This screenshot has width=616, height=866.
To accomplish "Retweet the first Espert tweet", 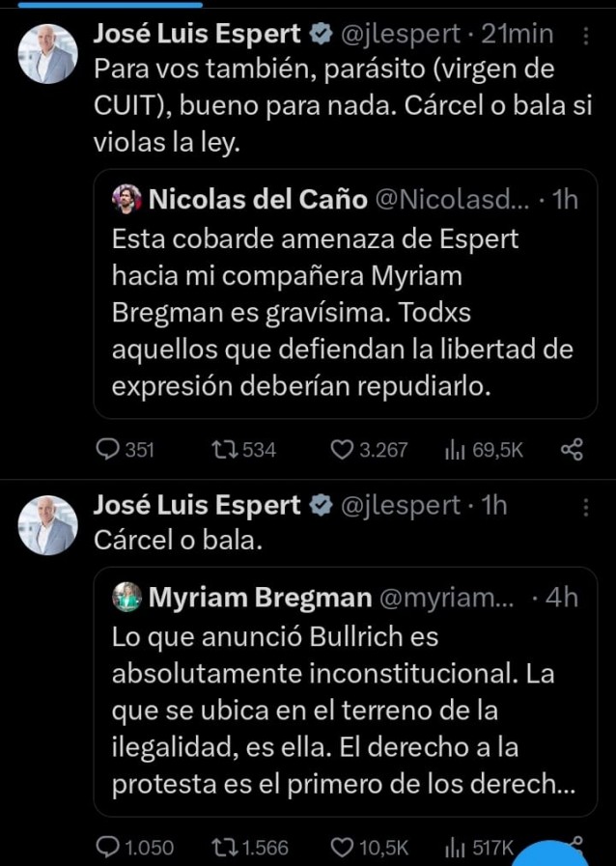I will pos(222,449).
